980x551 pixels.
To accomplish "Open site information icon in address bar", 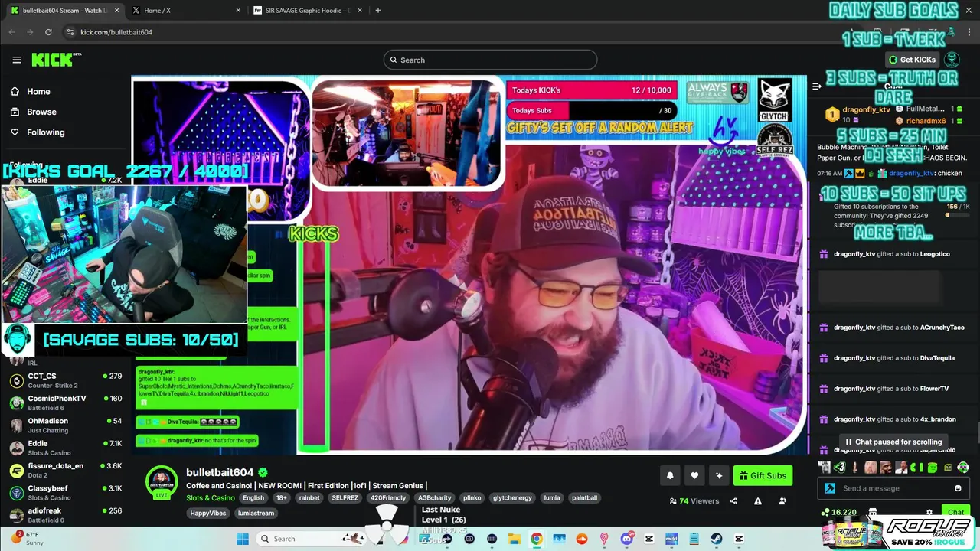I will click(x=70, y=32).
